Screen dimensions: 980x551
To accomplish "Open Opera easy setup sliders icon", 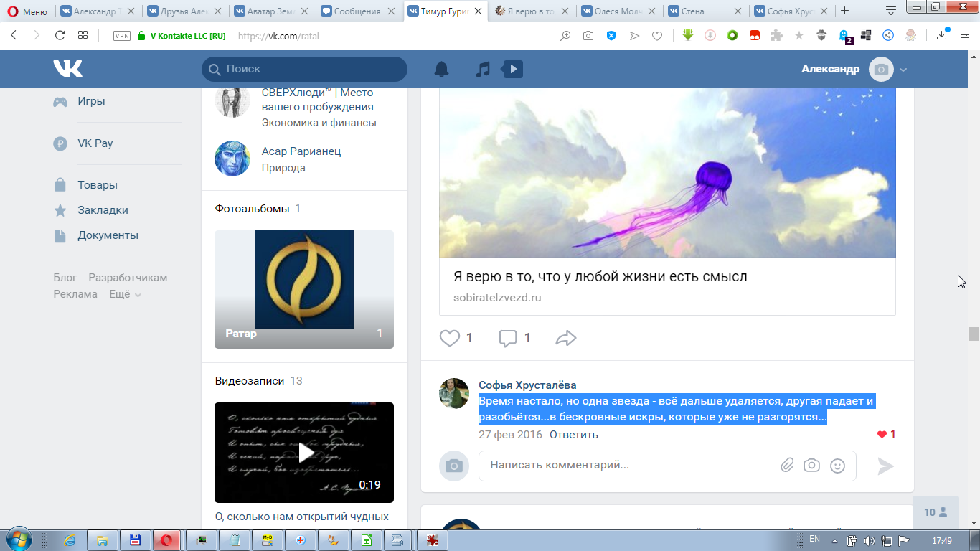I will 965,35.
